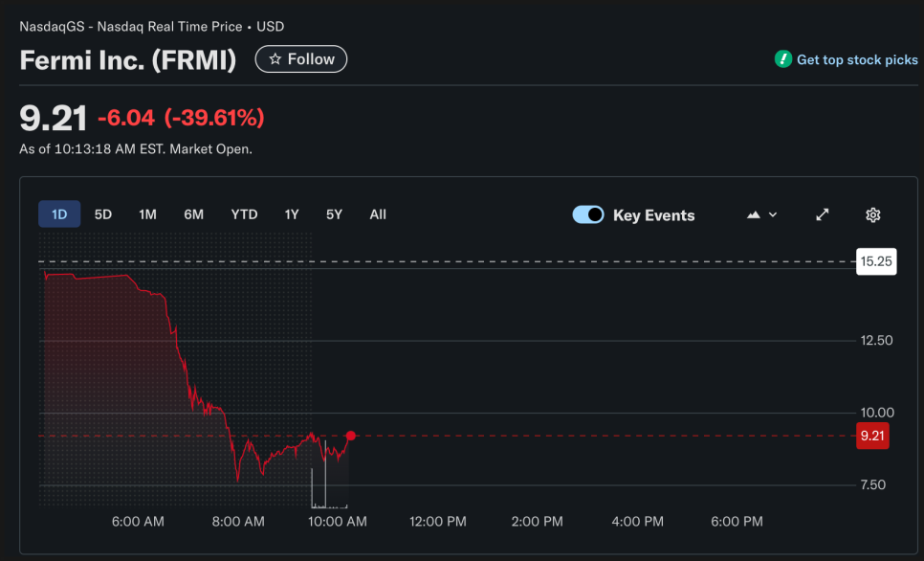Screen dimensions: 924x561
Task: Select the 5Y time range
Action: coord(334,214)
